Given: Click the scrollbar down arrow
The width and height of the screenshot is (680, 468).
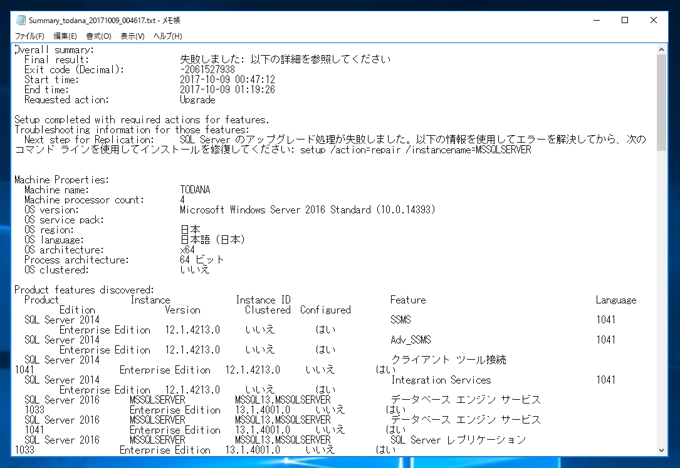Looking at the screenshot, I should click(661, 450).
